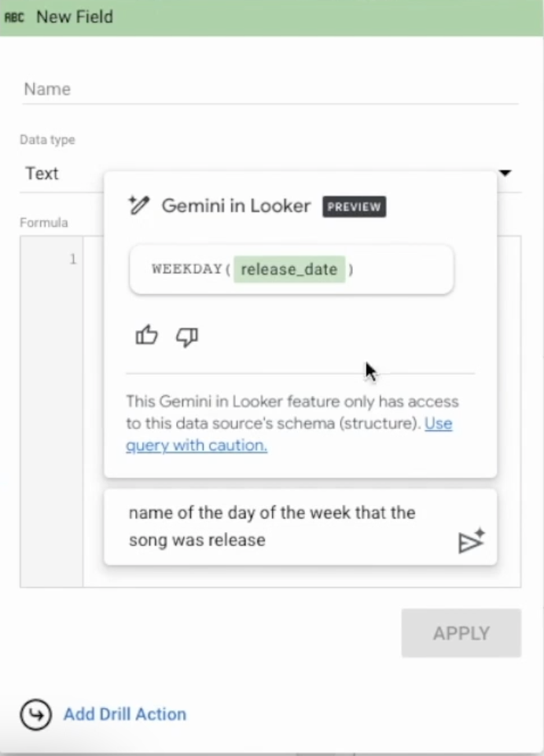
Task: Click the Gemini magic pen icon
Action: tap(139, 206)
